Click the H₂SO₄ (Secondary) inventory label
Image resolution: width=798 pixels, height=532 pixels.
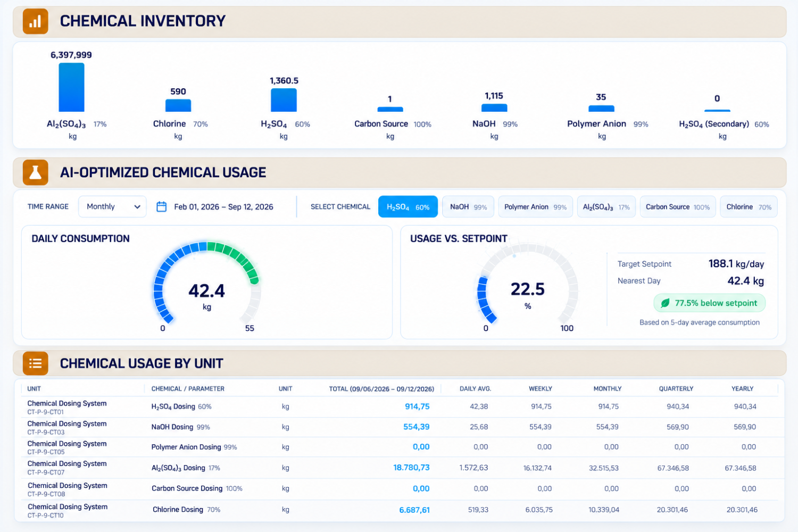coord(714,124)
